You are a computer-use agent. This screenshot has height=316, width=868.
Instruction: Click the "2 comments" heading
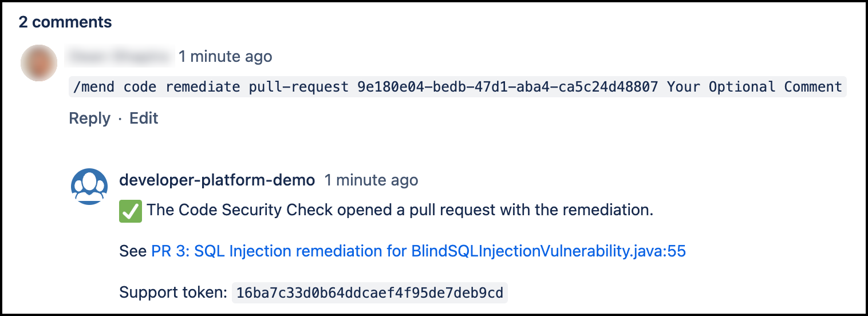point(65,22)
